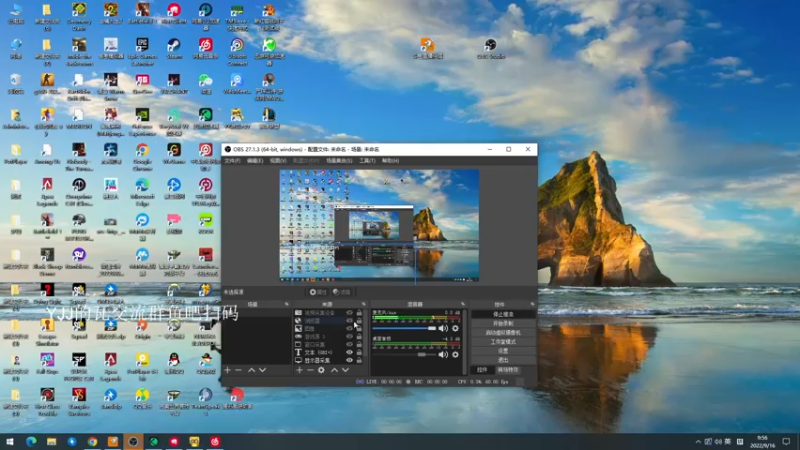Switch to the Scene Transitions tab
Viewport: 800px width, 450px height.
[x=508, y=370]
